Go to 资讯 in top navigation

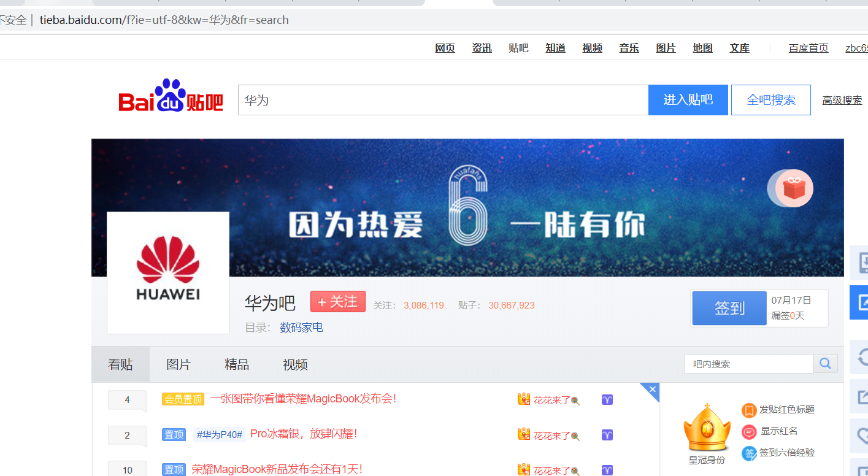[x=482, y=48]
